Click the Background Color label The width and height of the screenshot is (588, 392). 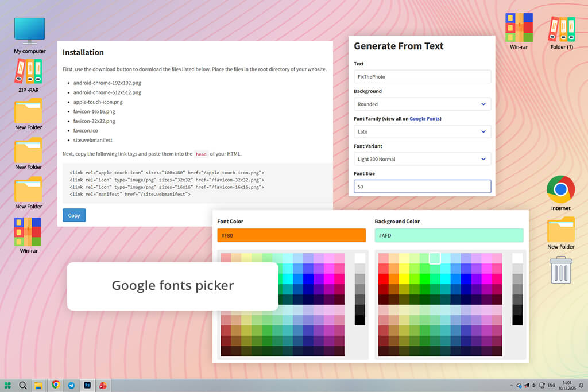(397, 222)
